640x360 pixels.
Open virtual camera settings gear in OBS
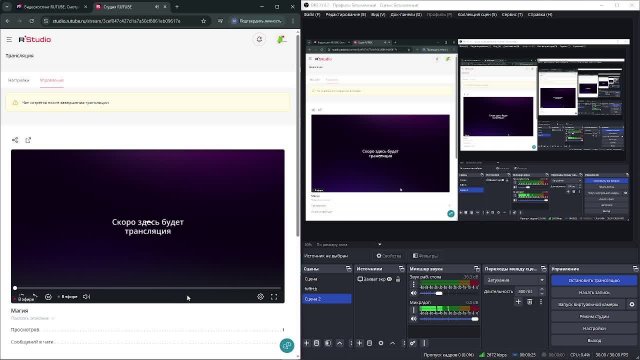pyautogui.click(x=632, y=304)
